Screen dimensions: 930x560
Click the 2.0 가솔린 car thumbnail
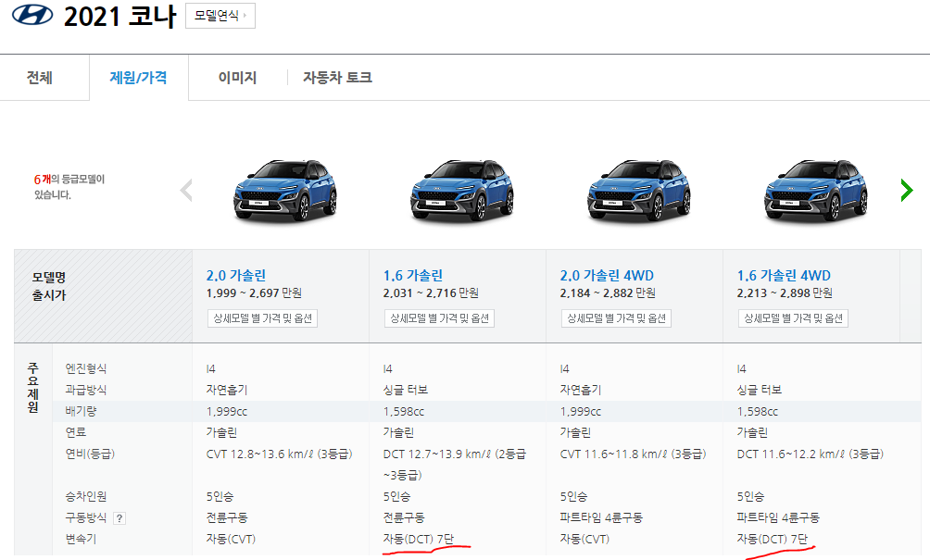[x=284, y=191]
